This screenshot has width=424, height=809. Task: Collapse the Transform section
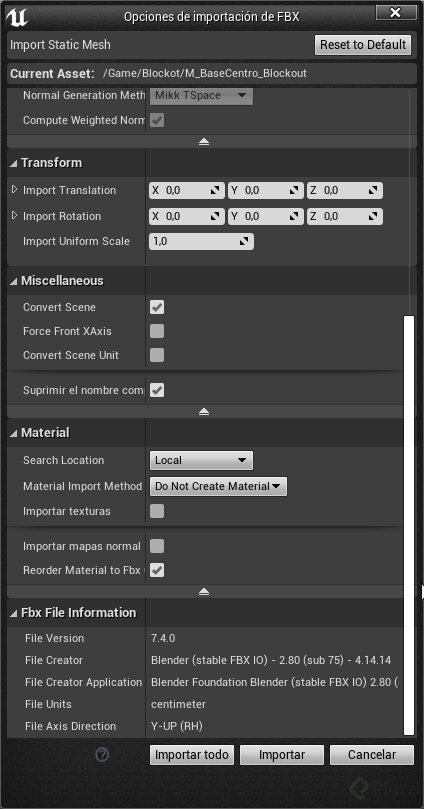pyautogui.click(x=13, y=163)
